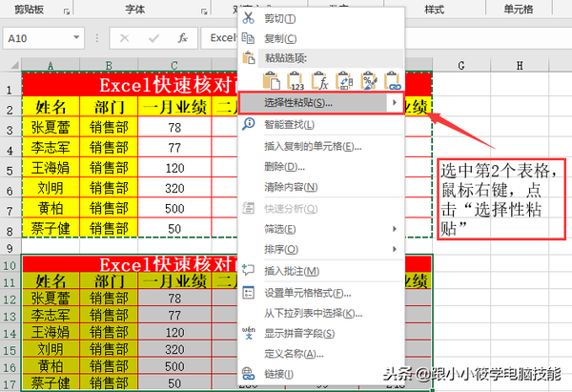Screen dimensions: 572x392
Task: Click value 320 in row 6
Action: coord(174,188)
